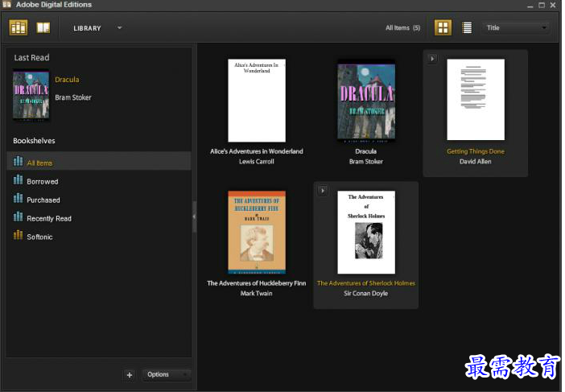Viewport: 565px width, 392px height.
Task: Click Dracula title link in Last Read
Action: click(x=67, y=80)
